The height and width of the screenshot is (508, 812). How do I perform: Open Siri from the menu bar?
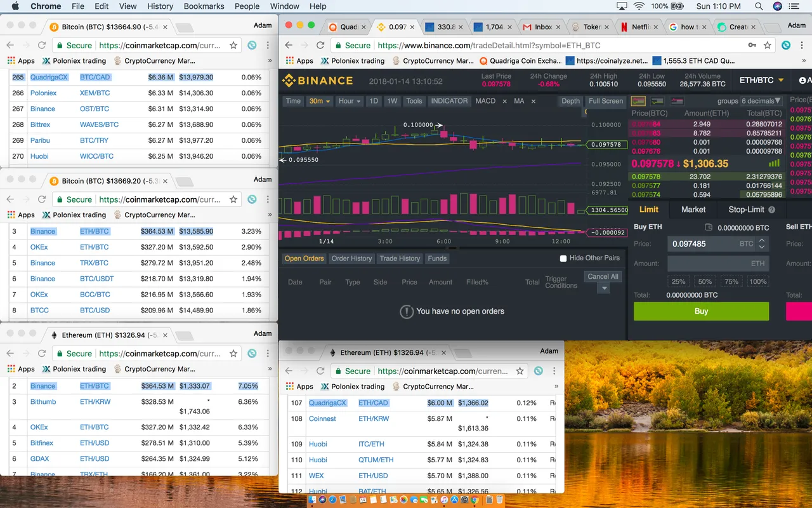coord(778,6)
